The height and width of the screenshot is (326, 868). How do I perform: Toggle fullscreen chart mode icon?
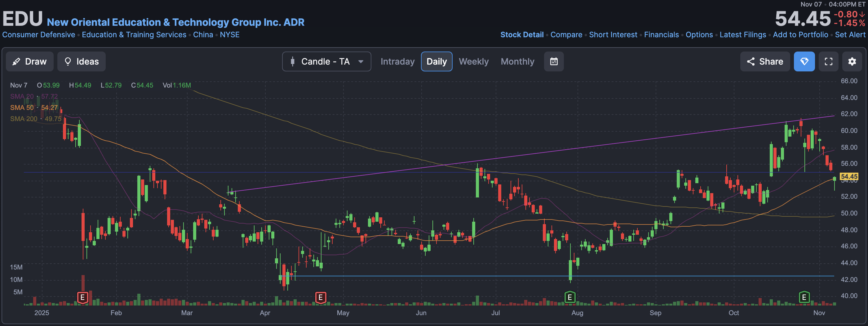829,61
